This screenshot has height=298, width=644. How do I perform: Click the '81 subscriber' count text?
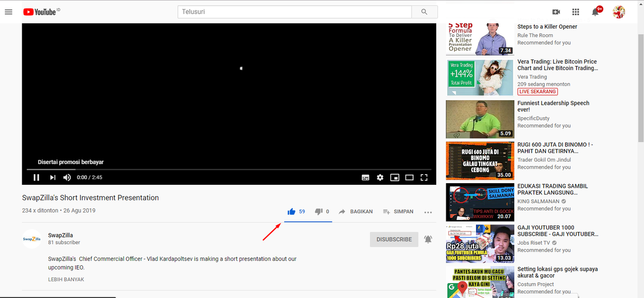pyautogui.click(x=64, y=243)
